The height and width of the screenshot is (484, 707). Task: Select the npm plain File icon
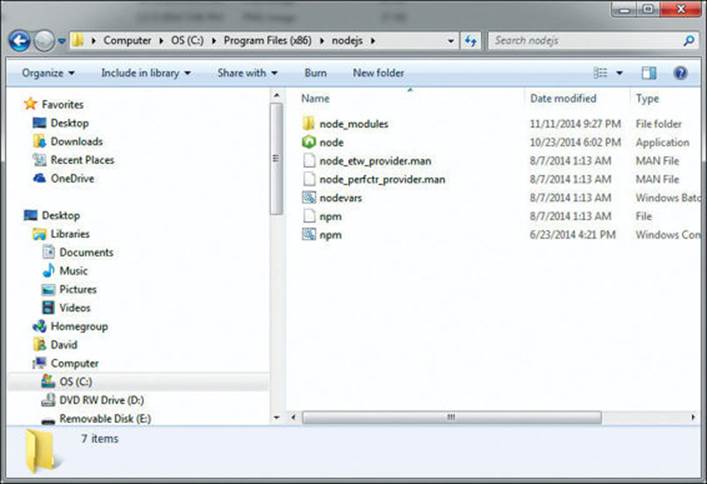(x=309, y=216)
